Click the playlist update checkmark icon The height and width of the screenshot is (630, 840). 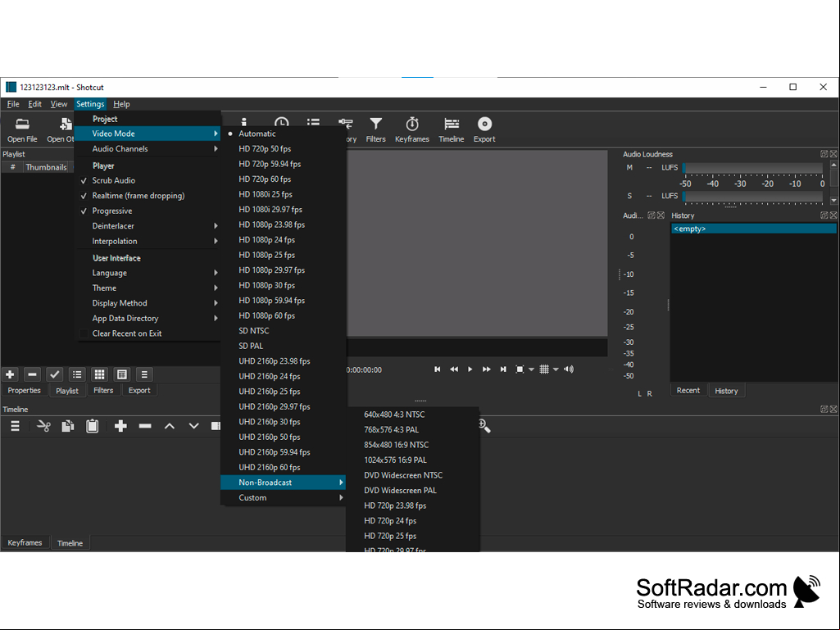click(55, 374)
